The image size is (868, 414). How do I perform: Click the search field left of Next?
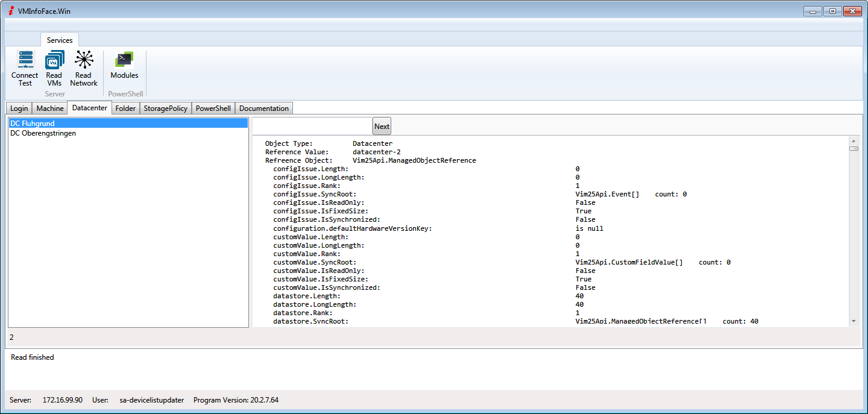(x=312, y=126)
